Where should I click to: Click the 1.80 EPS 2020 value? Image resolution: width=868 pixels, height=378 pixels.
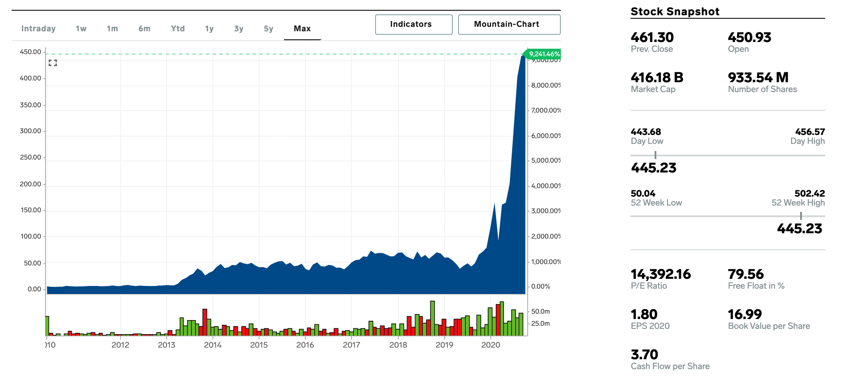(x=644, y=315)
